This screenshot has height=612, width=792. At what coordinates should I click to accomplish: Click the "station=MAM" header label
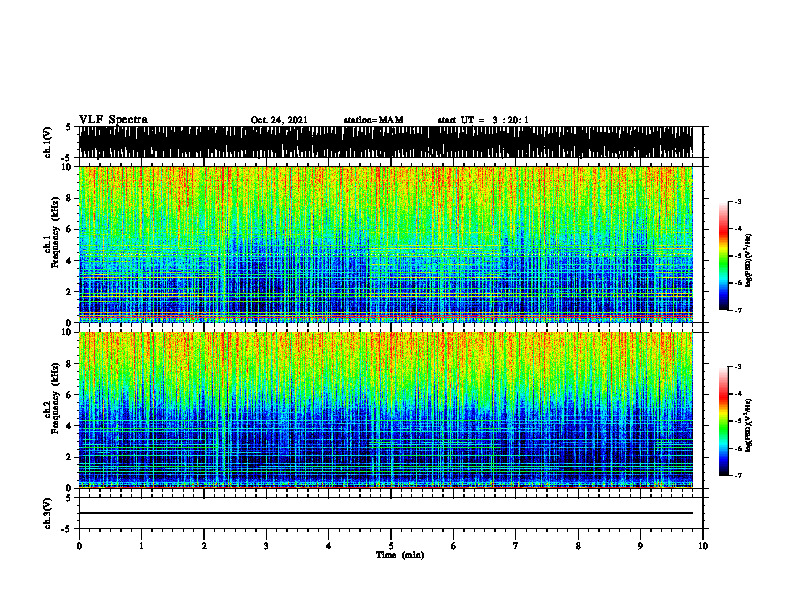point(373,120)
